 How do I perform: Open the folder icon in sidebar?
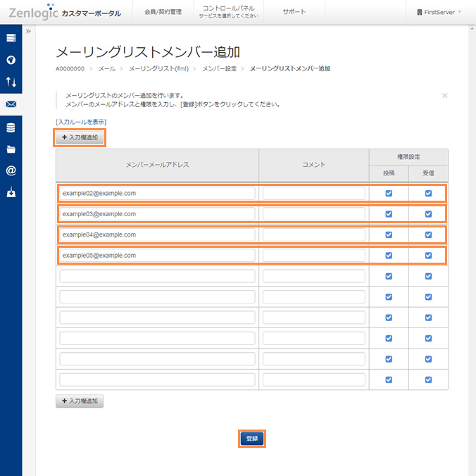click(11, 149)
